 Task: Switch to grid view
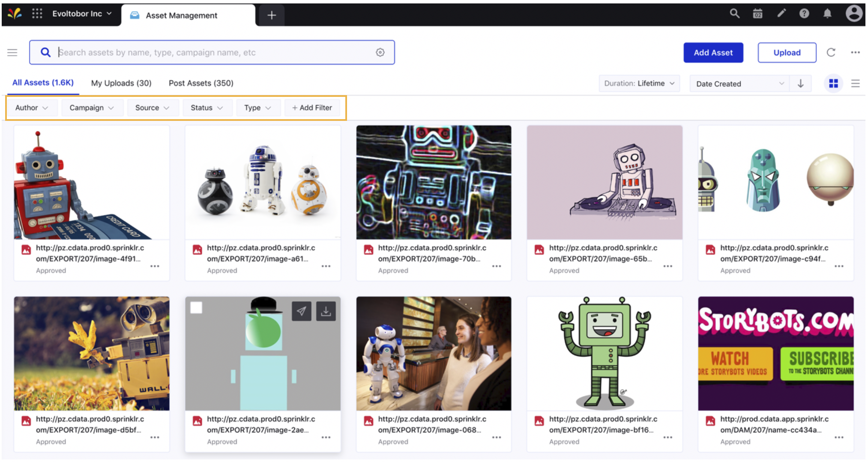point(833,84)
